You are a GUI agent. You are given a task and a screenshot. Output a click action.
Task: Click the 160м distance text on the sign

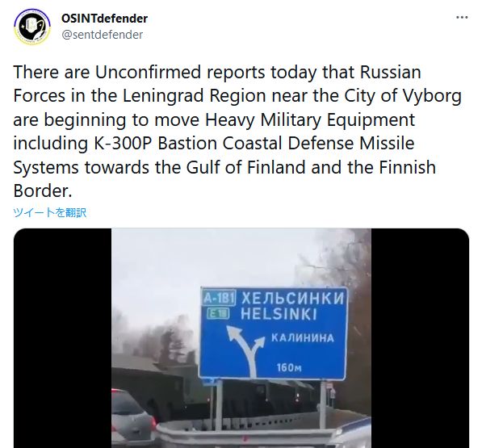click(289, 367)
